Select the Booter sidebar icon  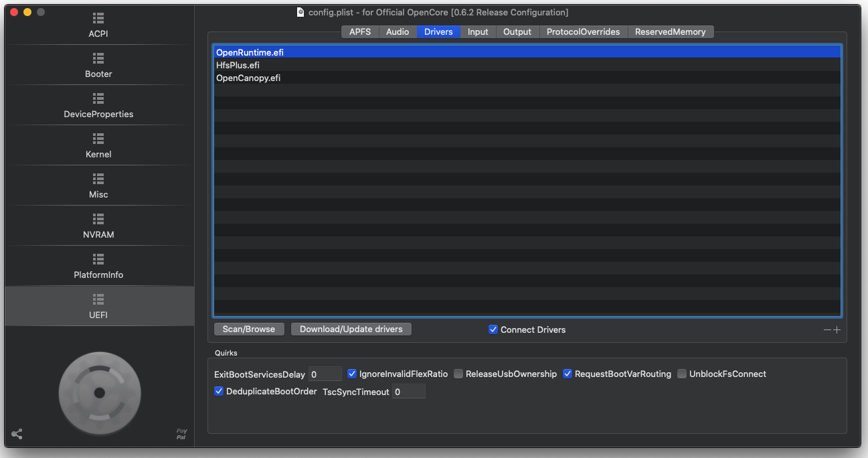pyautogui.click(x=98, y=58)
